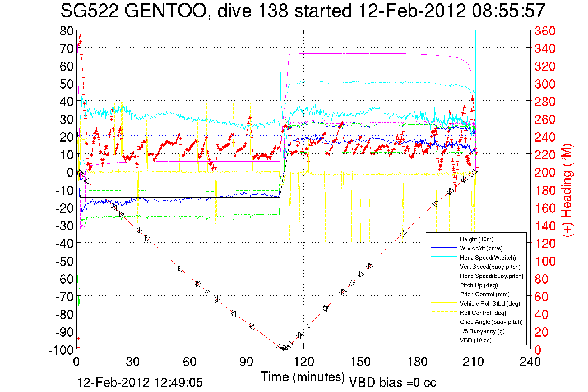Image resolution: width=588 pixels, height=392 pixels.
Task: Click the 'Glide Angle (buoy,pitch)' legend label
Action: pyautogui.click(x=491, y=322)
